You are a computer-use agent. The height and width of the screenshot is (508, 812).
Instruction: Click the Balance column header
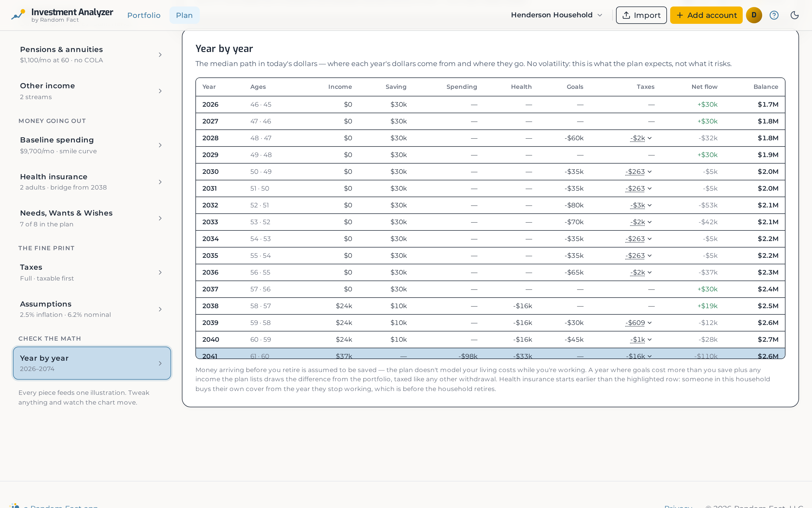click(766, 87)
